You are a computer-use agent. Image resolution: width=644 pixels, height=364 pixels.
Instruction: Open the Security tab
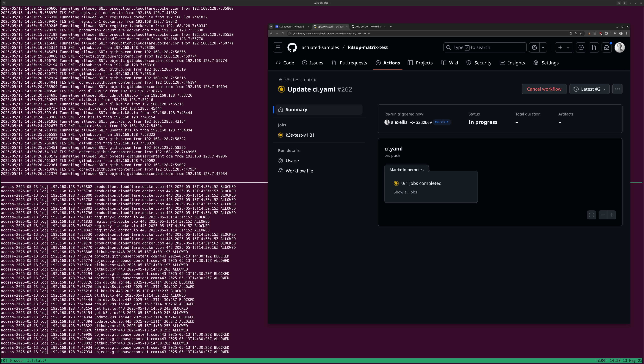[x=479, y=63]
